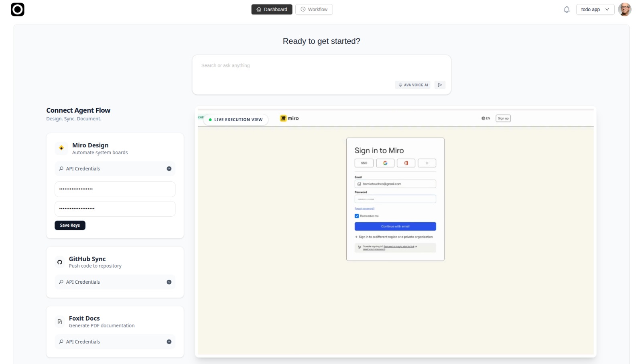Click the Foxit Docs title
Image resolution: width=642 pixels, height=364 pixels.
84,318
